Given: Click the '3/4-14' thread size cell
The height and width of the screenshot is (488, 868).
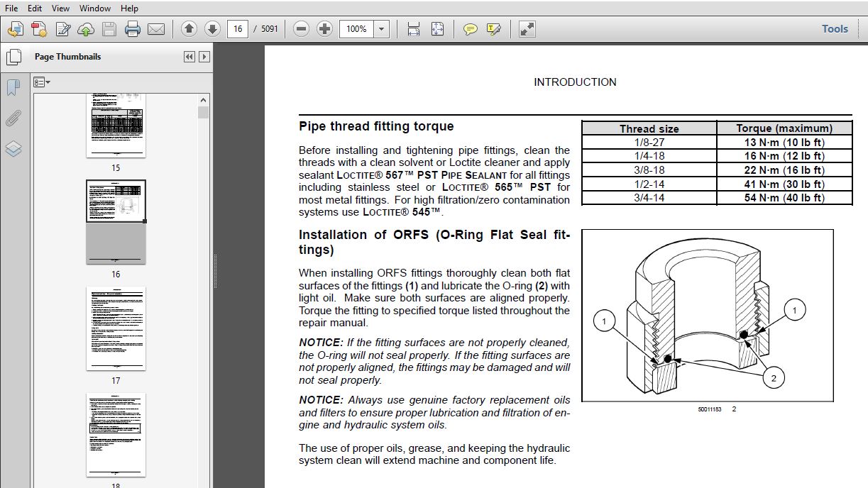Looking at the screenshot, I should pyautogui.click(x=649, y=198).
